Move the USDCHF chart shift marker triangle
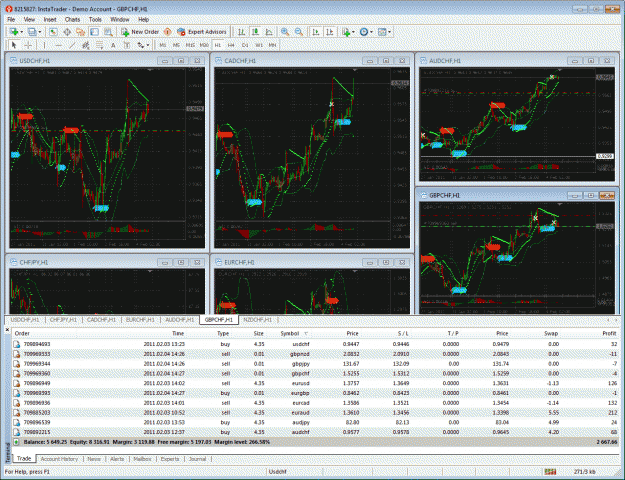The width and height of the screenshot is (625, 480). click(x=150, y=70)
